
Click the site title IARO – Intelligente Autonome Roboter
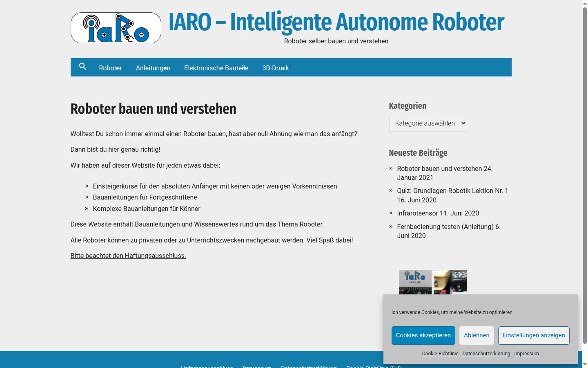[x=336, y=22]
